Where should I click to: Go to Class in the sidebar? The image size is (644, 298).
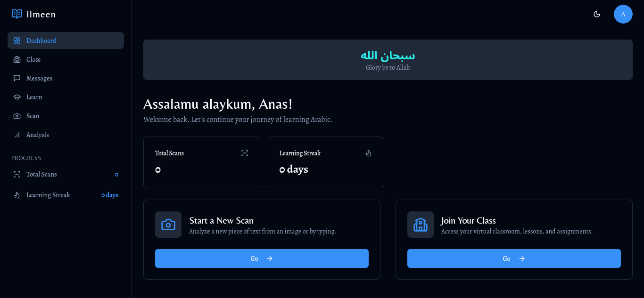click(33, 59)
